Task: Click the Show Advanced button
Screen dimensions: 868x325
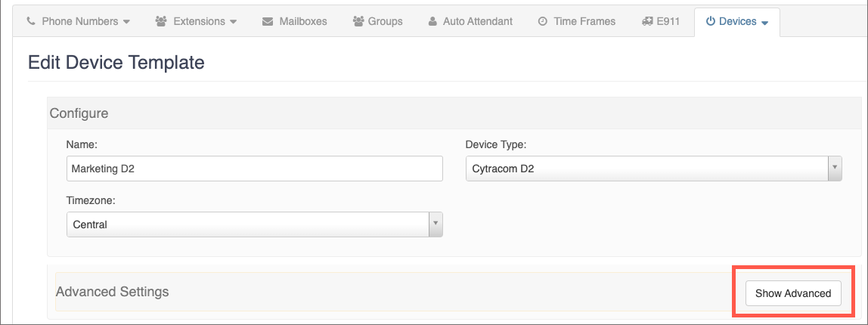Action: coord(793,293)
